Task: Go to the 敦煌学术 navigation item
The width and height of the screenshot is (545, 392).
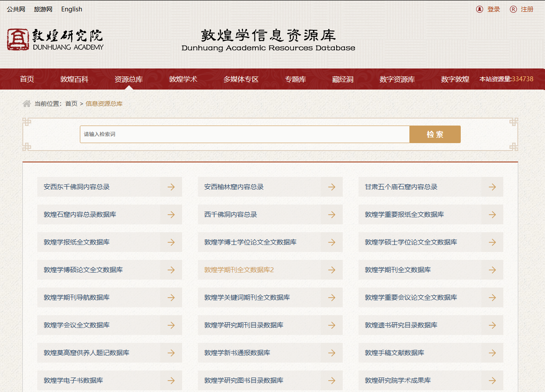Action: [x=183, y=79]
